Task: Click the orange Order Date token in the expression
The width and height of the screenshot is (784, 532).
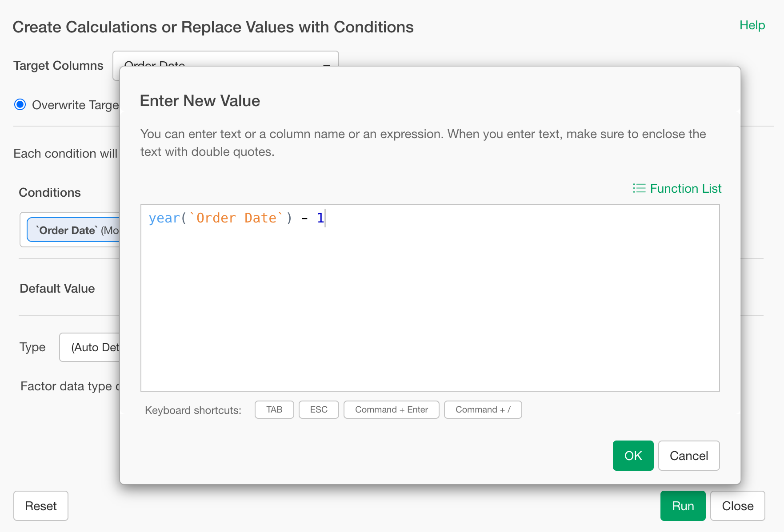Action: click(x=236, y=218)
